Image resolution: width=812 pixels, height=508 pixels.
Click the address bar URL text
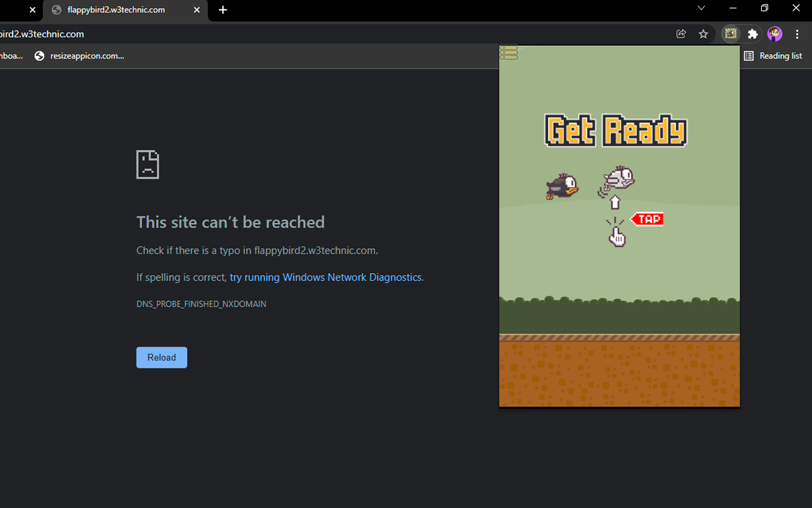tap(42, 34)
